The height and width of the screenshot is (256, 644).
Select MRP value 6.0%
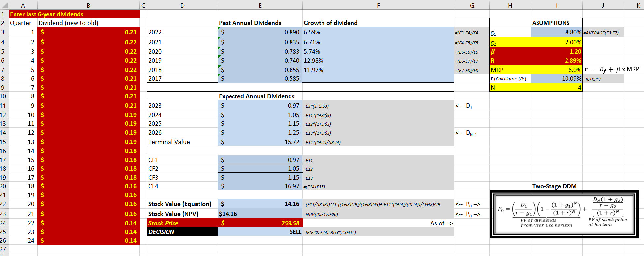pyautogui.click(x=557, y=70)
